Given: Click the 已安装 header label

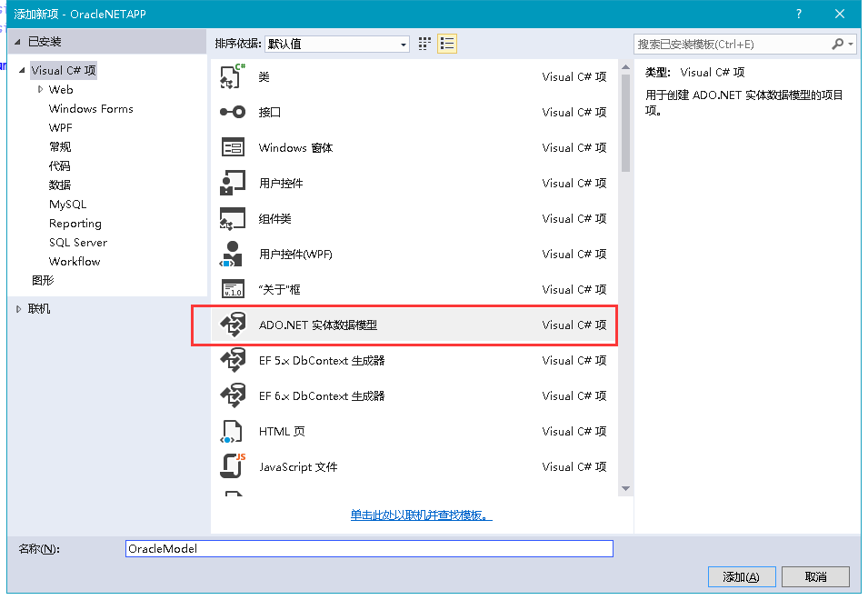Looking at the screenshot, I should (45, 42).
